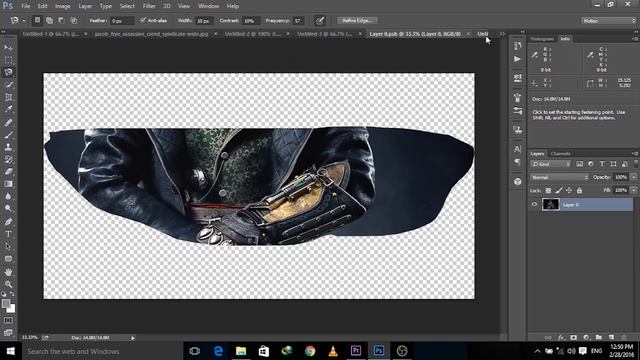Select the Quick Selection tool

8,85
